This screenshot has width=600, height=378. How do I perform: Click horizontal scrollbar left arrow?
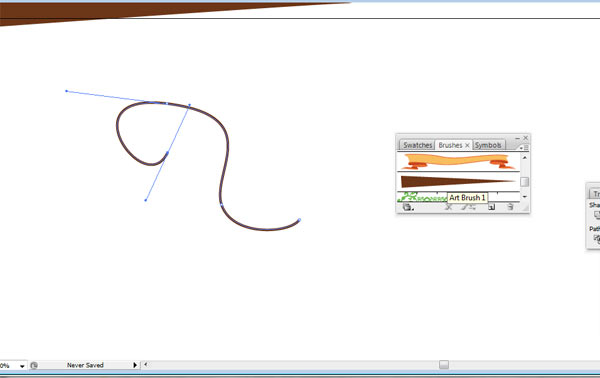click(x=145, y=365)
